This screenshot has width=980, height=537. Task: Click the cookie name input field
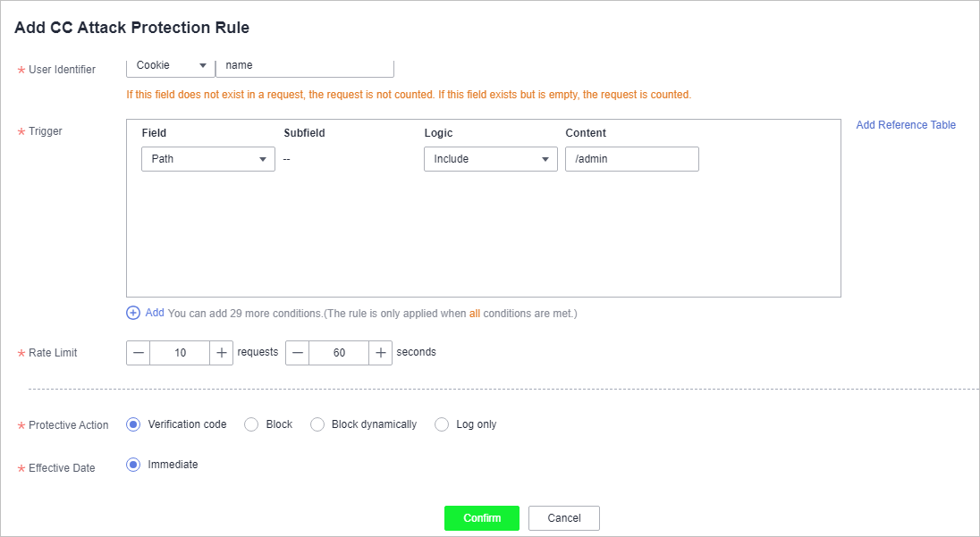click(x=305, y=66)
